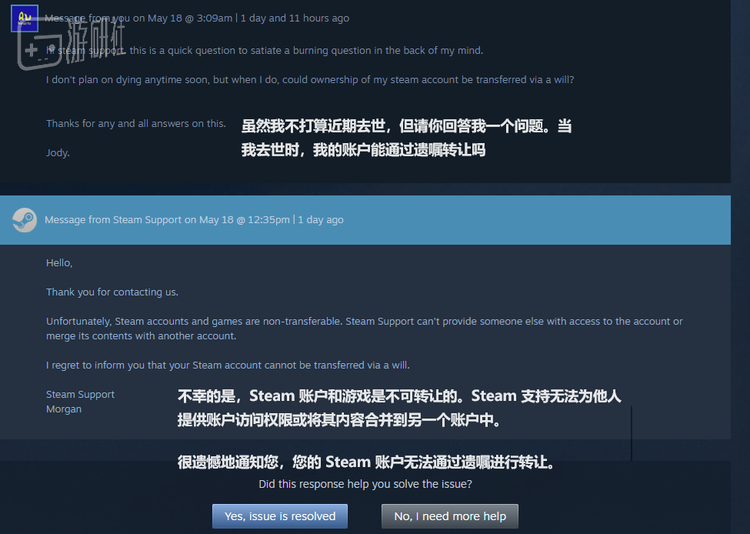Click the 'I regret to inform you' sentence
This screenshot has width=750, height=534.
228,365
